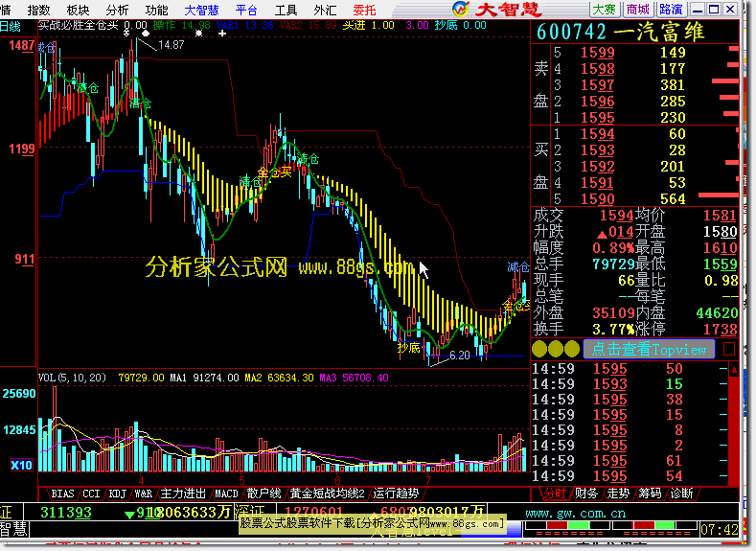
Task: Click the trade row showing volume 61
Action: coord(630,461)
